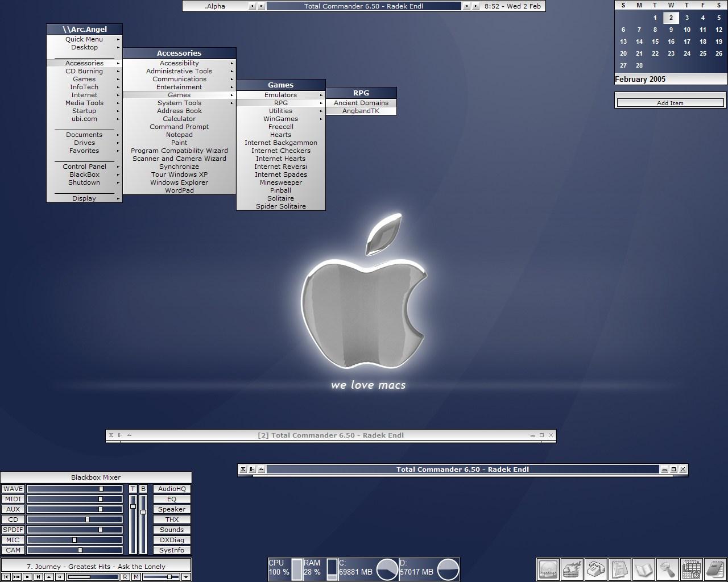Click the MIC volume slider handle

pyautogui.click(x=75, y=540)
